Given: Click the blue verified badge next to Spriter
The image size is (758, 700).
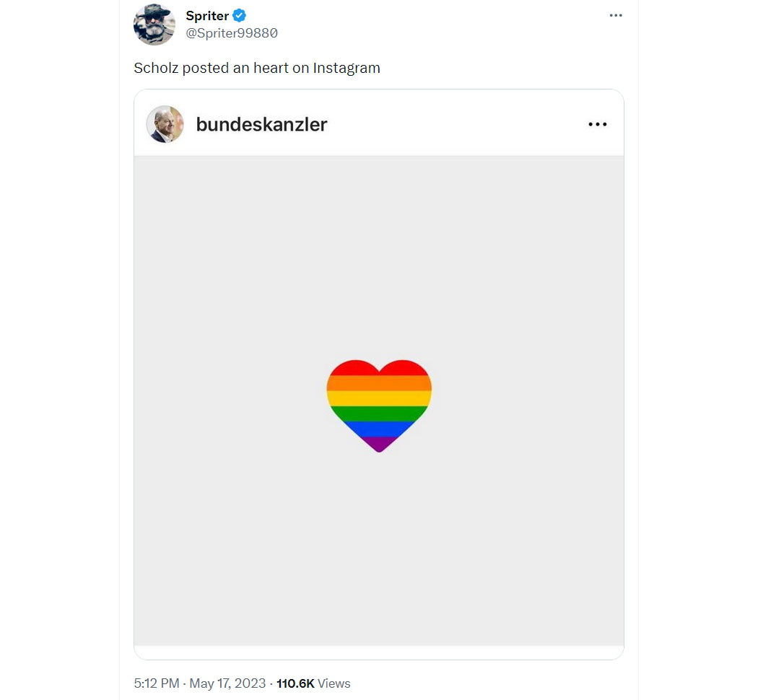Looking at the screenshot, I should click(x=239, y=15).
